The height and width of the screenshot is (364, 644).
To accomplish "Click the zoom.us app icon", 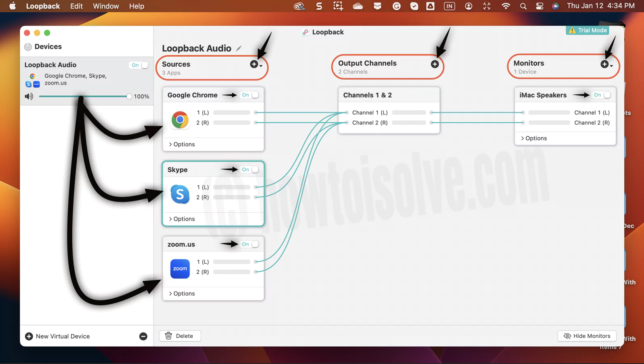I will pyautogui.click(x=180, y=269).
